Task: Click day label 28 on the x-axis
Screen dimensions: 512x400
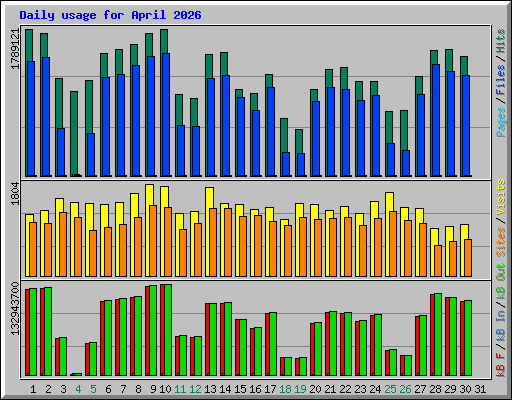Action: tap(435, 389)
